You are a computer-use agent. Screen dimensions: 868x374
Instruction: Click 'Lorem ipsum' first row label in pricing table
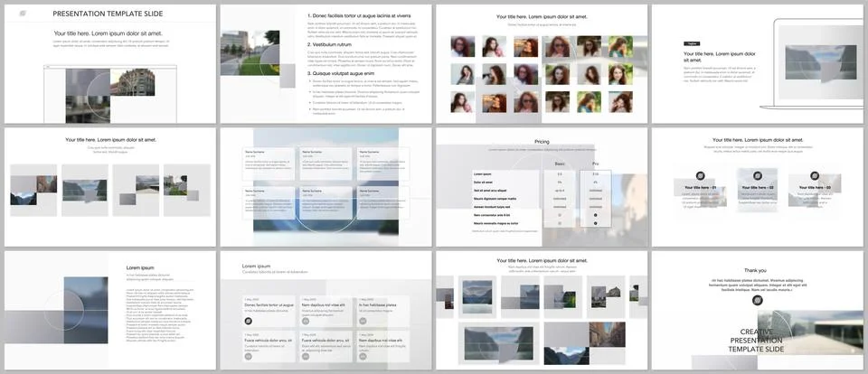click(483, 173)
